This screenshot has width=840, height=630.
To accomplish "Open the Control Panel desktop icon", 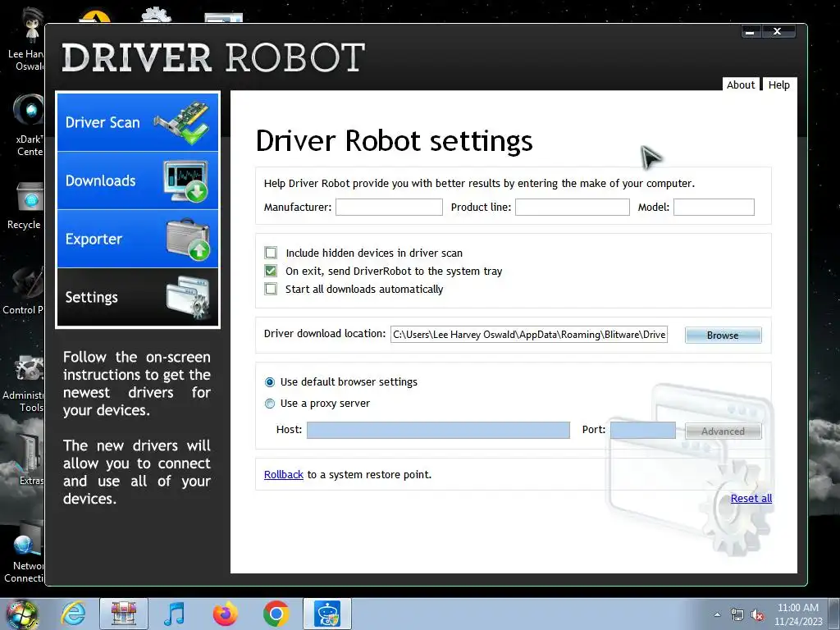I will [x=23, y=291].
